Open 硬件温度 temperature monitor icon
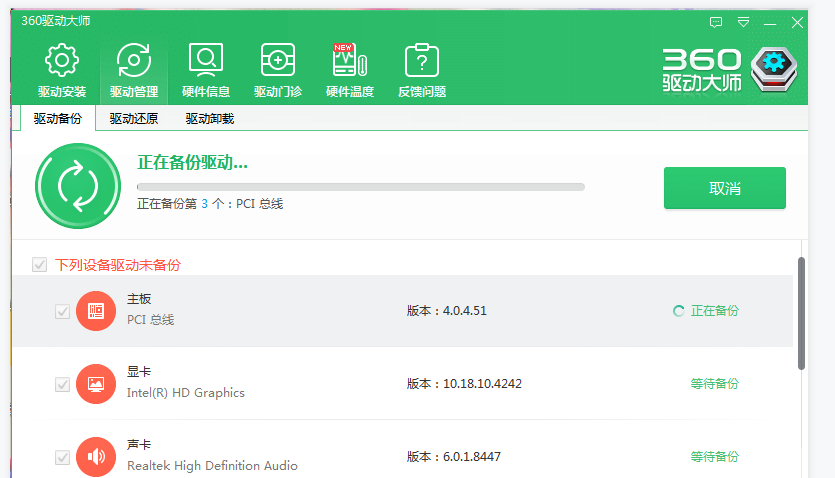This screenshot has width=835, height=478. [x=349, y=62]
